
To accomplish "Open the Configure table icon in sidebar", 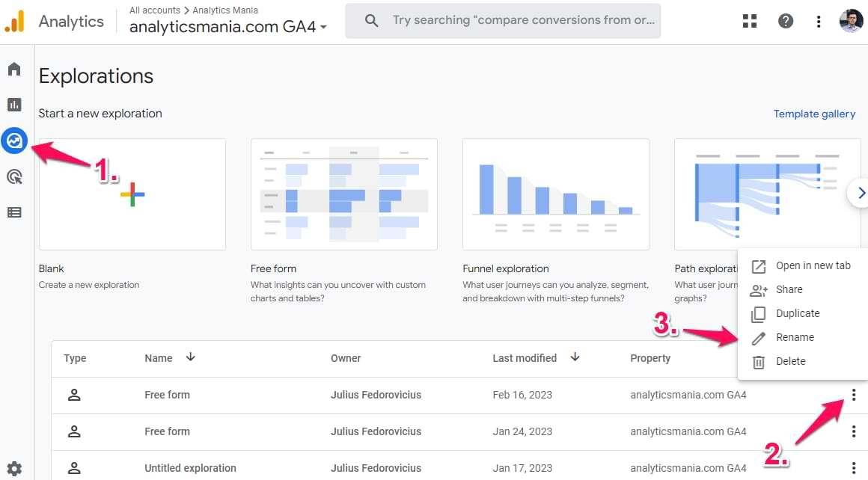I will click(14, 212).
